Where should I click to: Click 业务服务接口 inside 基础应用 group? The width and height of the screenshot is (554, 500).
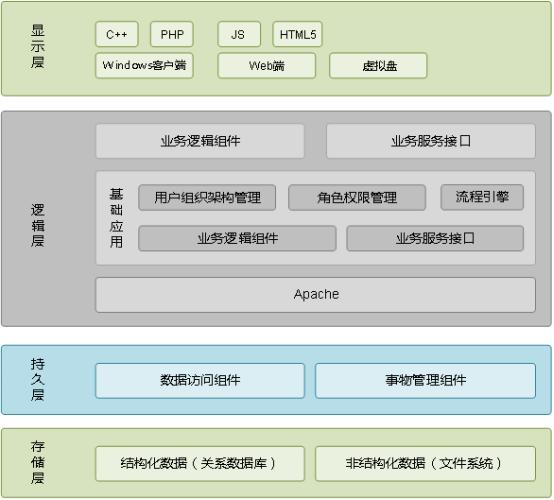(435, 239)
